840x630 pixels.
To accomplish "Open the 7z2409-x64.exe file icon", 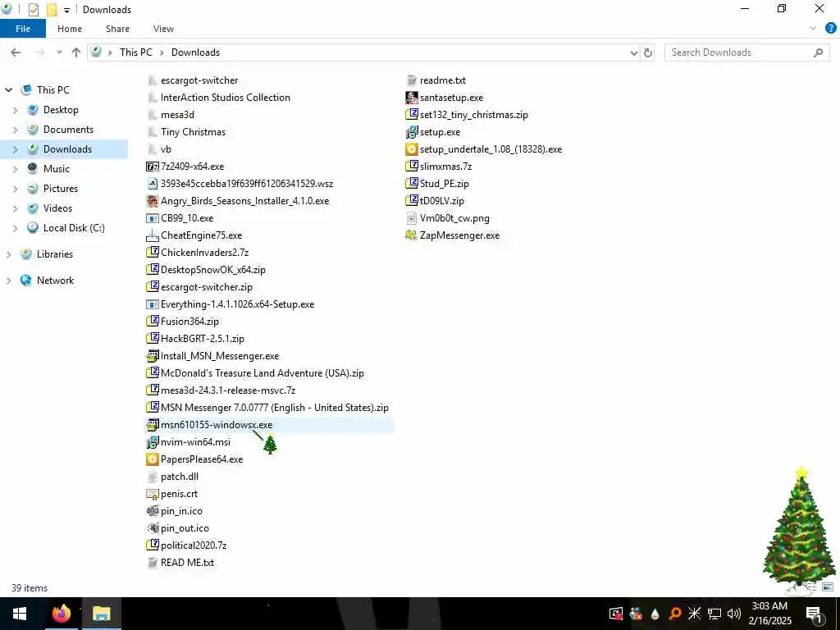I will pos(153,167).
